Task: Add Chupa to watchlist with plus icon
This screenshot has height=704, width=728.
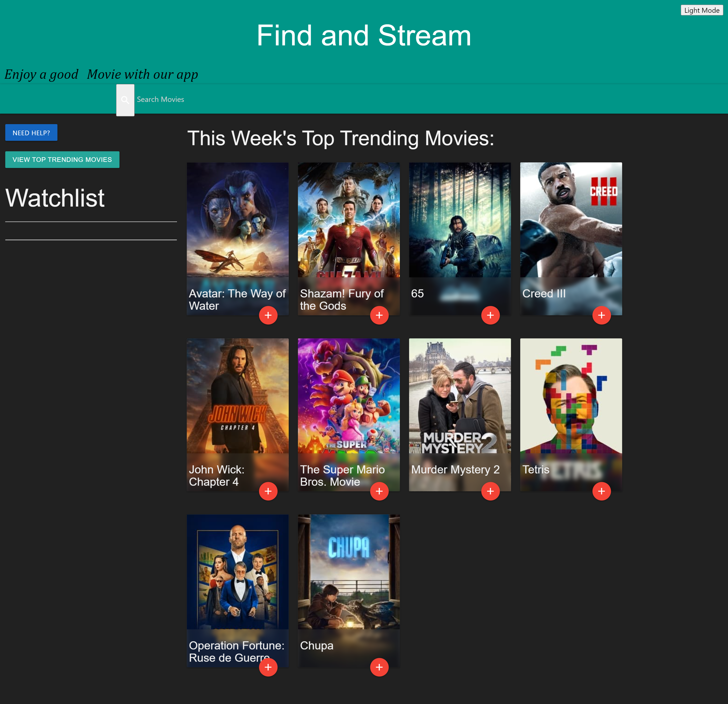Action: tap(379, 667)
